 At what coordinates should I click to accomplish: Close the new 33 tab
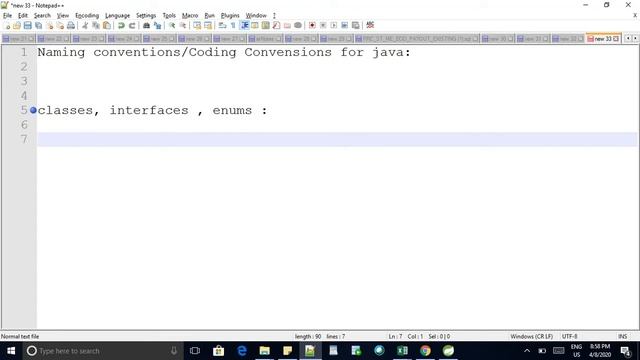[x=616, y=39]
